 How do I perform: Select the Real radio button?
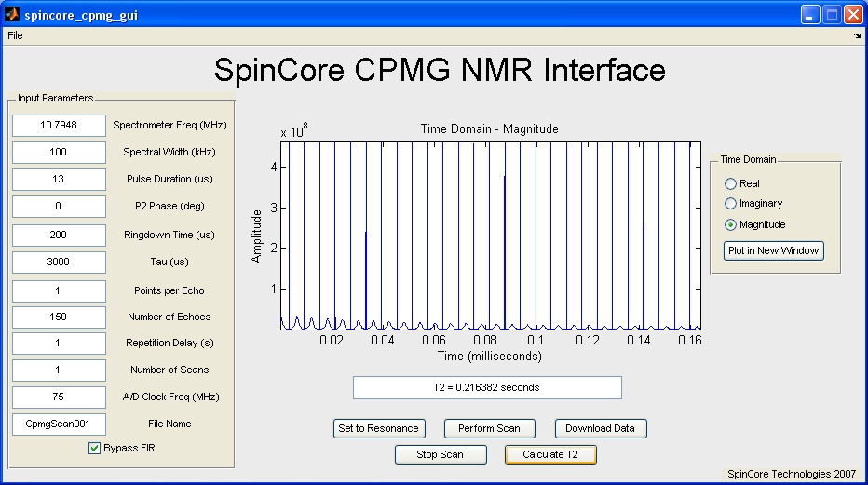(731, 183)
